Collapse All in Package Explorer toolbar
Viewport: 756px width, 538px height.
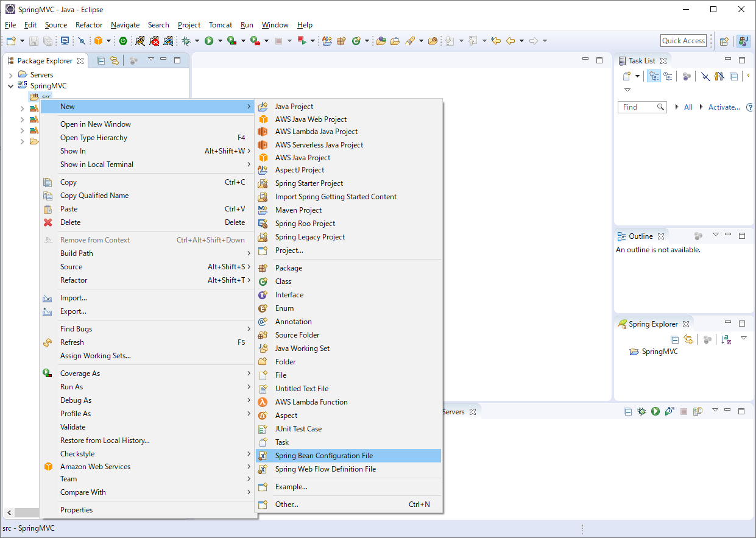click(x=101, y=60)
